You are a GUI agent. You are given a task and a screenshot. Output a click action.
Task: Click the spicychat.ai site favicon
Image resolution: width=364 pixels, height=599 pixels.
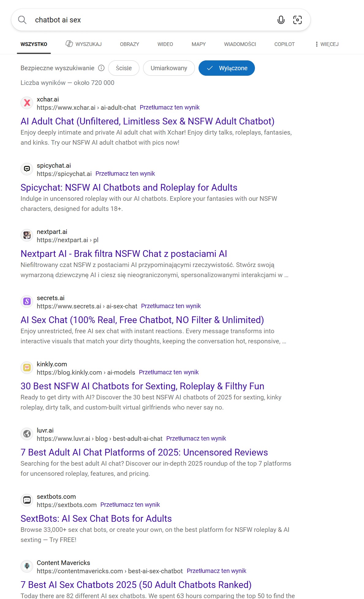(x=27, y=169)
